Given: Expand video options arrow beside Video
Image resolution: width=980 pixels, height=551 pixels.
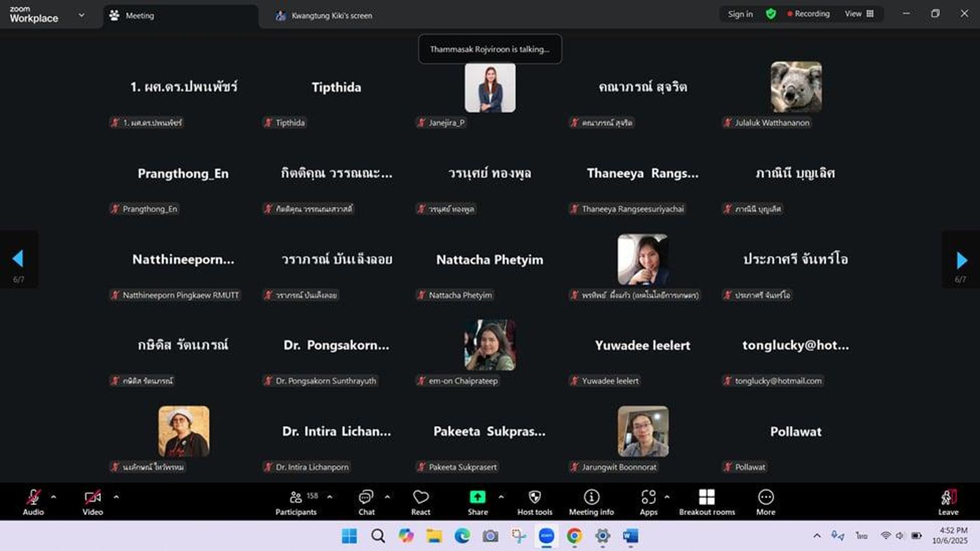Looking at the screenshot, I should [x=116, y=497].
